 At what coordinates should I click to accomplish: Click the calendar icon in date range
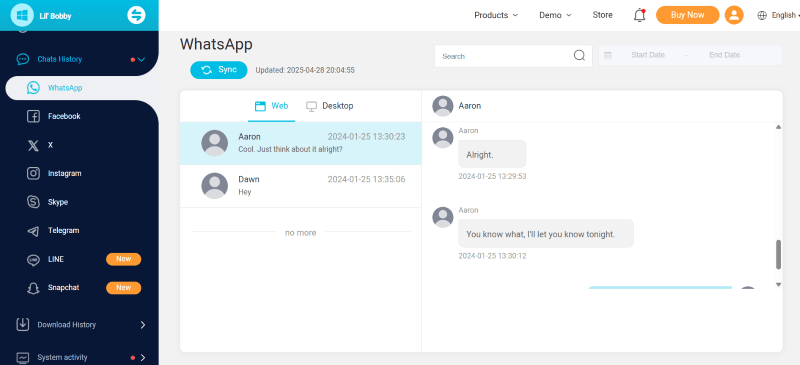click(608, 55)
